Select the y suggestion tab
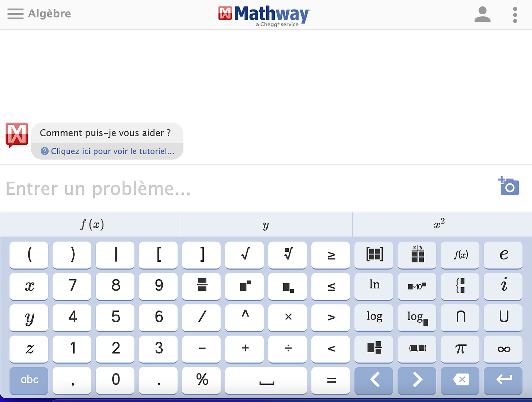 (x=266, y=224)
